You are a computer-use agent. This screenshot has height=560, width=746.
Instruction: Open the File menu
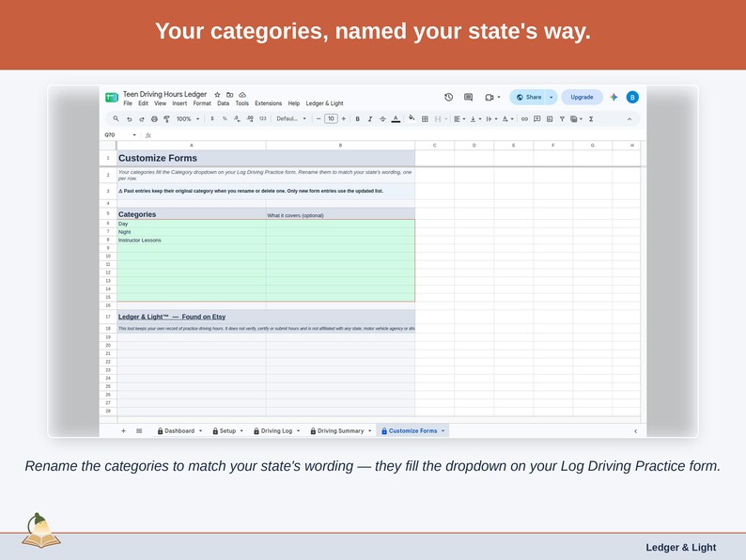coord(128,103)
